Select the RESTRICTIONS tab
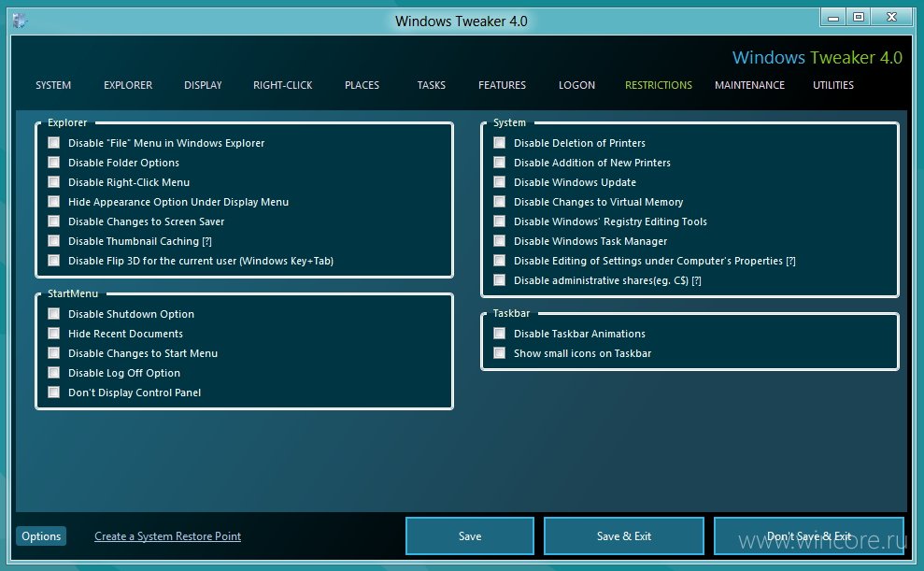Image resolution: width=924 pixels, height=571 pixels. pyautogui.click(x=659, y=85)
